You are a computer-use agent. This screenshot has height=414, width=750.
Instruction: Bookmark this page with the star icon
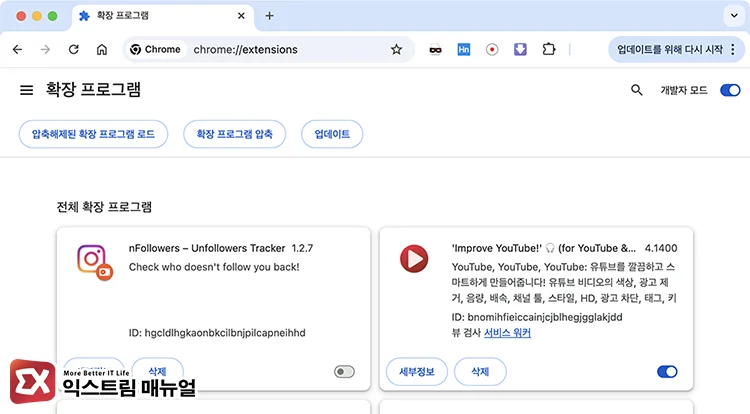(x=396, y=49)
